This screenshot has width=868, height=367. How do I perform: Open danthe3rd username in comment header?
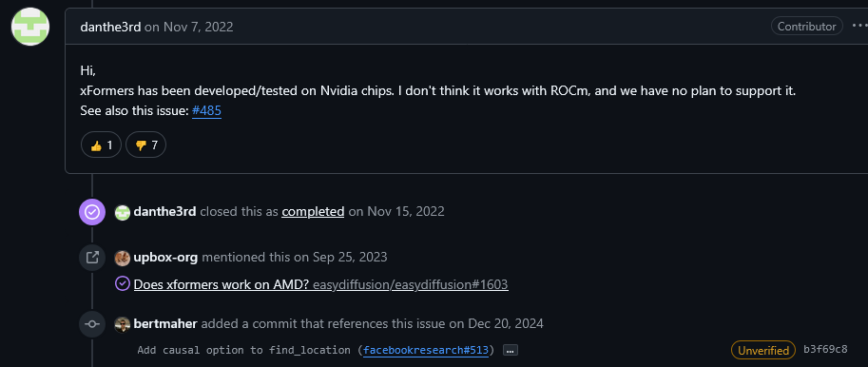pos(110,27)
